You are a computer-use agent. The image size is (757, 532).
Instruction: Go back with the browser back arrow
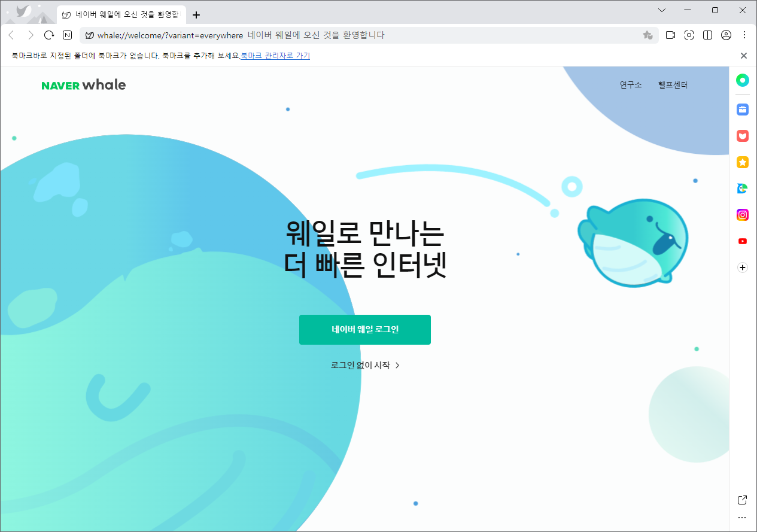pyautogui.click(x=11, y=35)
